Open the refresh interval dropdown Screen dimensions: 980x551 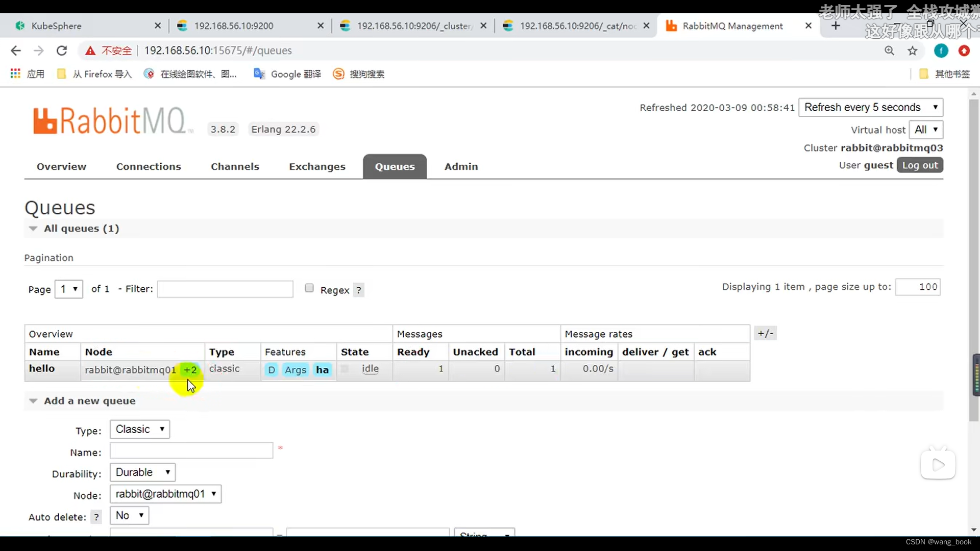click(x=871, y=108)
